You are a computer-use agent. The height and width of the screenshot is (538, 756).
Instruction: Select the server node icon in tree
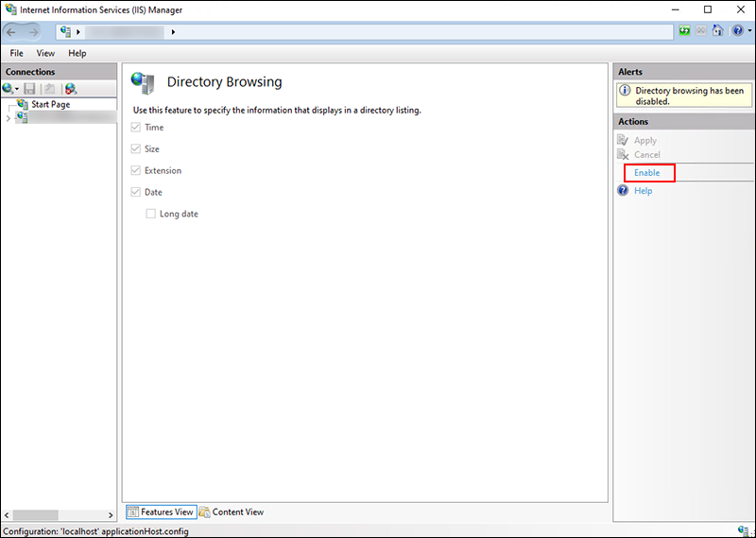pyautogui.click(x=22, y=117)
